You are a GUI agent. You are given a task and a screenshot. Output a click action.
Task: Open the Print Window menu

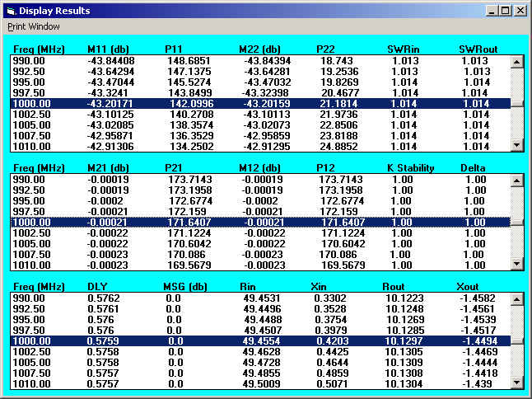point(34,26)
